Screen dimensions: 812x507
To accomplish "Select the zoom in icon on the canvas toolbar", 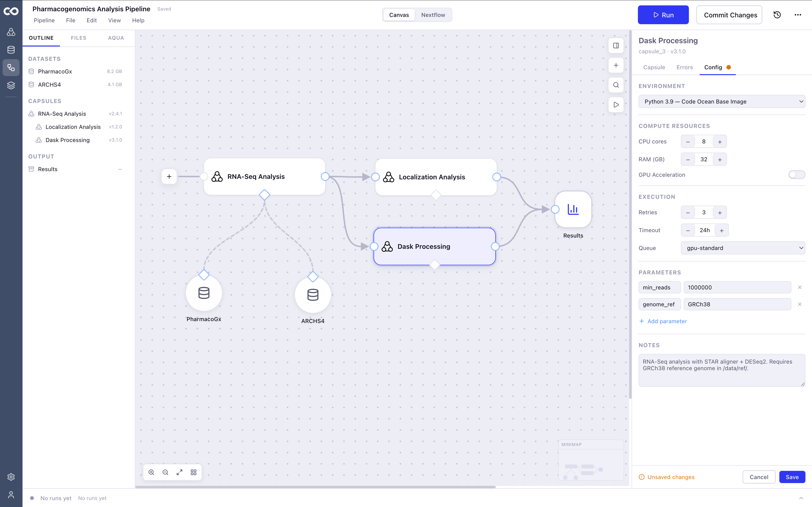I will [x=151, y=472].
